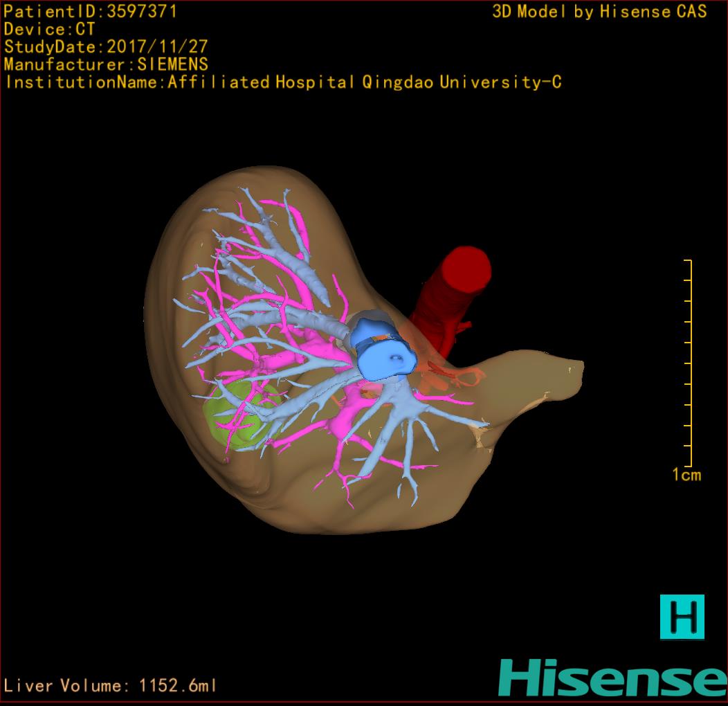Click the teal Hisense H logo icon
This screenshot has width=728, height=706.
point(682,617)
